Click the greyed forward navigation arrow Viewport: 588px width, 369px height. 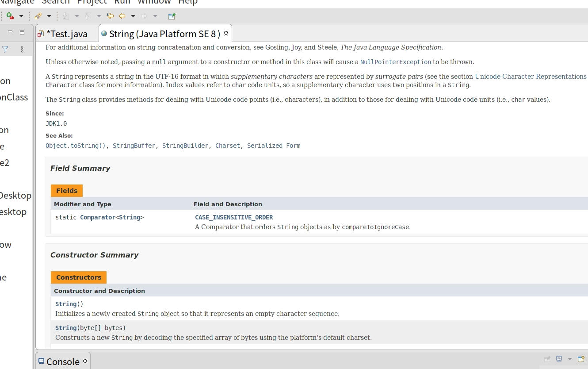click(x=144, y=16)
